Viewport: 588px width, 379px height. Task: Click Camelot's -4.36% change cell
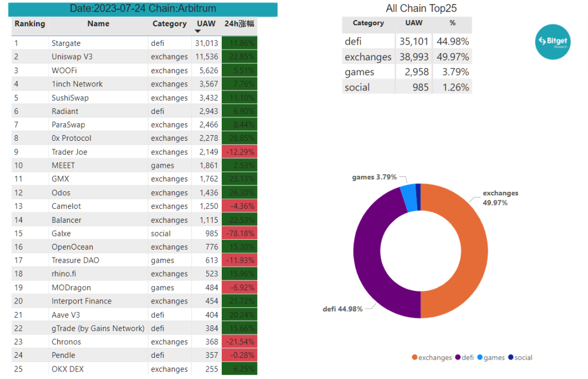pyautogui.click(x=240, y=206)
